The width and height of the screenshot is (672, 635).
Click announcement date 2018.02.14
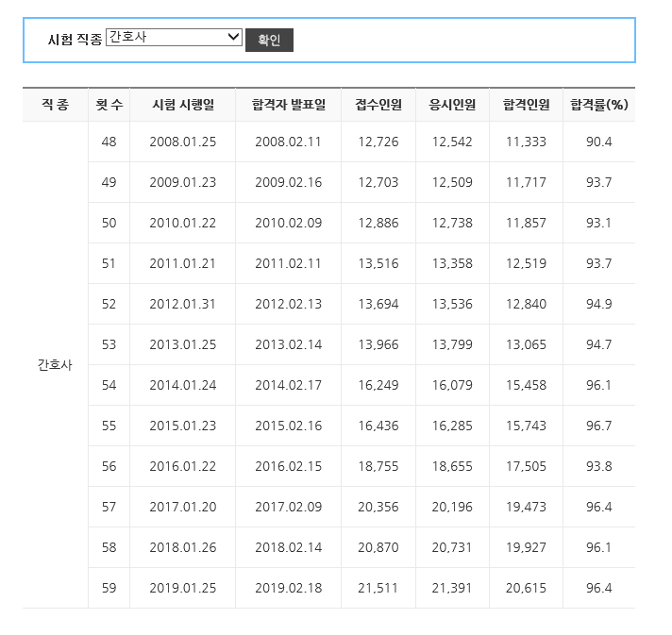(x=289, y=547)
